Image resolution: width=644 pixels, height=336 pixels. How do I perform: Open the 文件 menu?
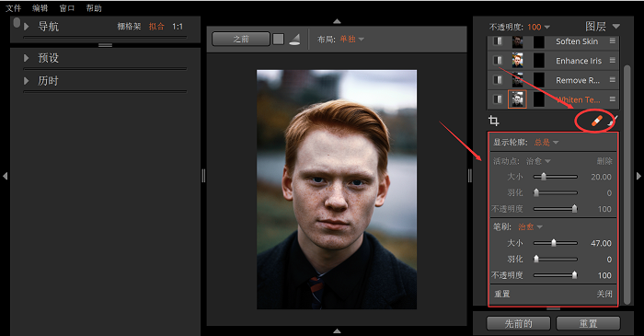tap(13, 7)
